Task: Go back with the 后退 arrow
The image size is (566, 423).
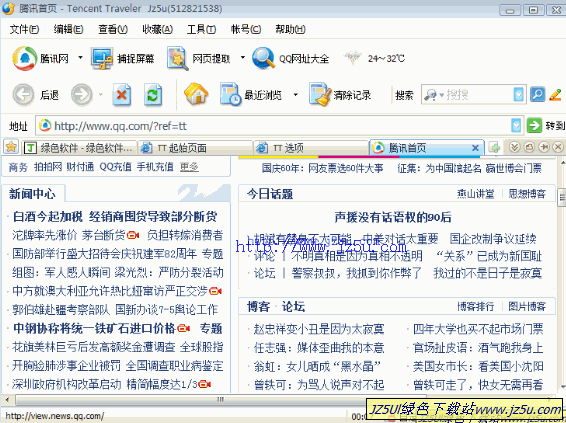Action: tap(23, 95)
